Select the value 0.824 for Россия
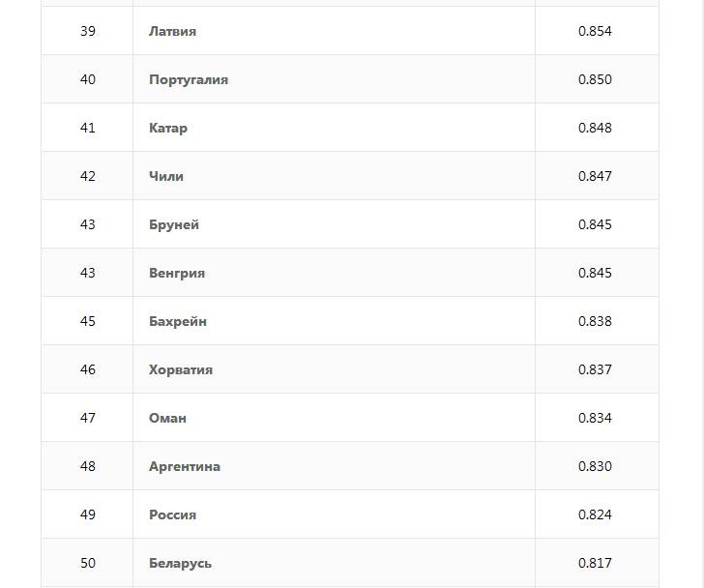This screenshot has width=704, height=588. click(x=595, y=514)
